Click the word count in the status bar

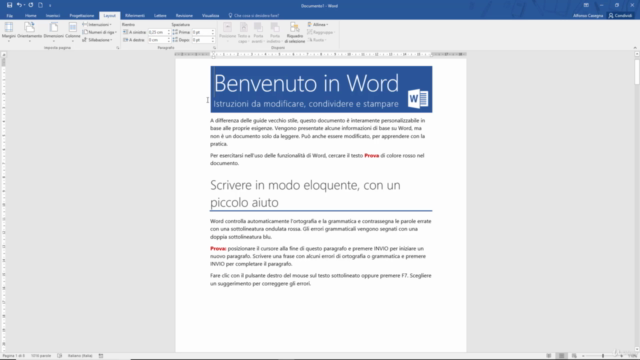41,356
